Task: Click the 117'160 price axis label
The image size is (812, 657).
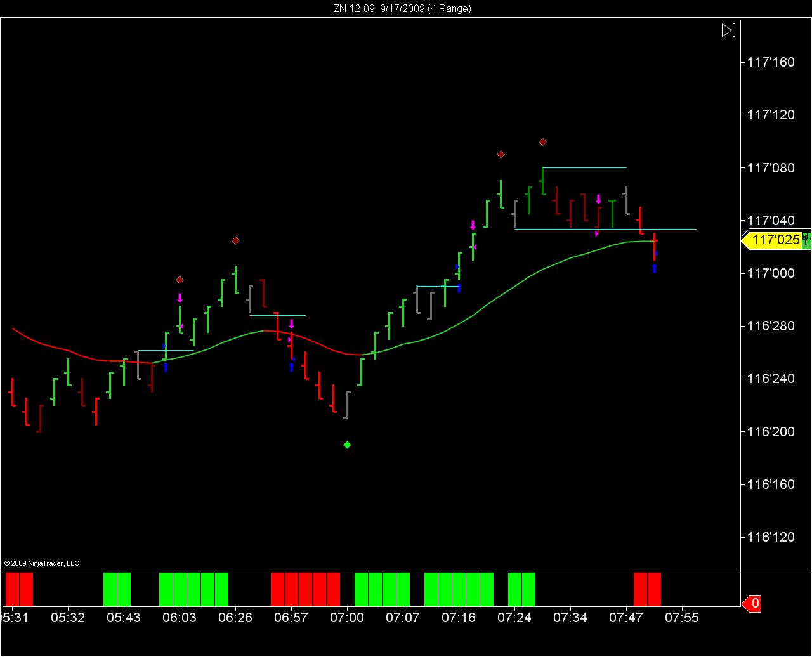Action: [770, 62]
